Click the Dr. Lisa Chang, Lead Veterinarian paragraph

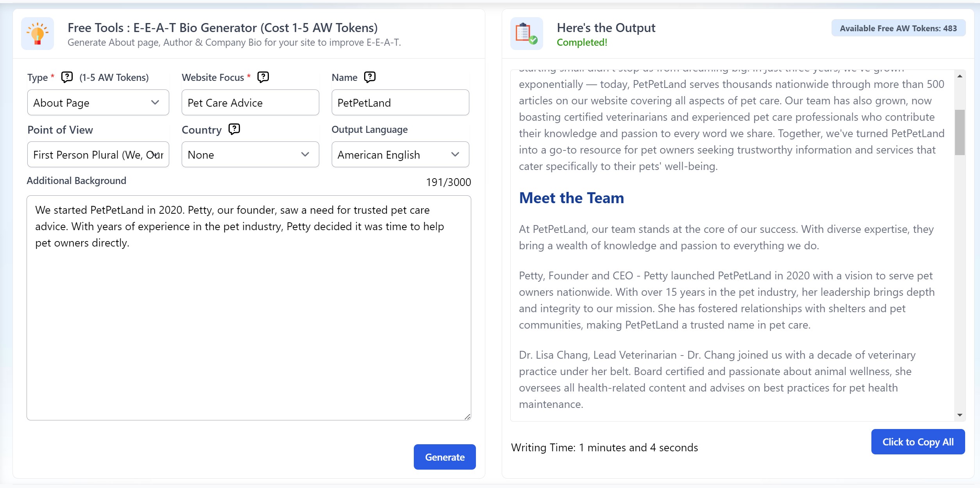(717, 379)
